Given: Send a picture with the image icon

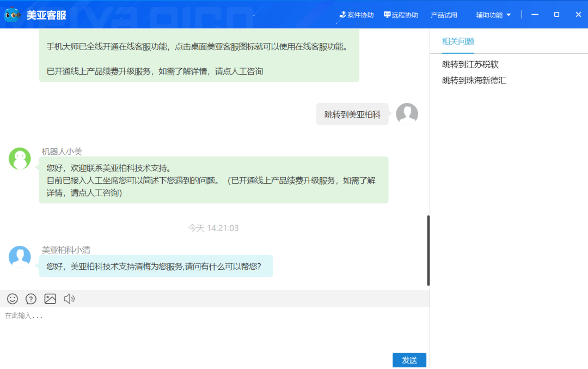Looking at the screenshot, I should click(x=50, y=299).
